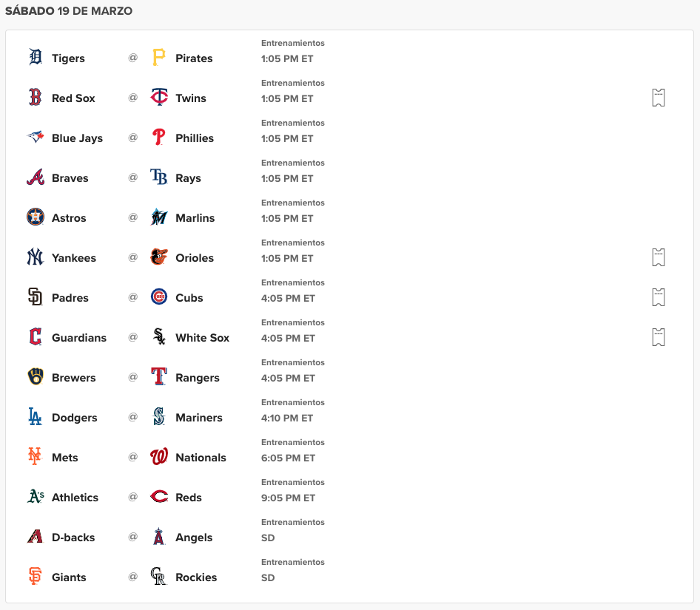Click the 1:05 PM ET time for Braves at Rays
This screenshot has height=610, width=700.
pyautogui.click(x=287, y=178)
